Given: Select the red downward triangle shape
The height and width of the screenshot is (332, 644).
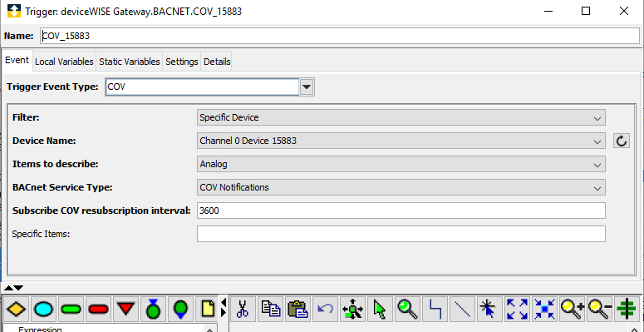Looking at the screenshot, I should click(x=126, y=309).
